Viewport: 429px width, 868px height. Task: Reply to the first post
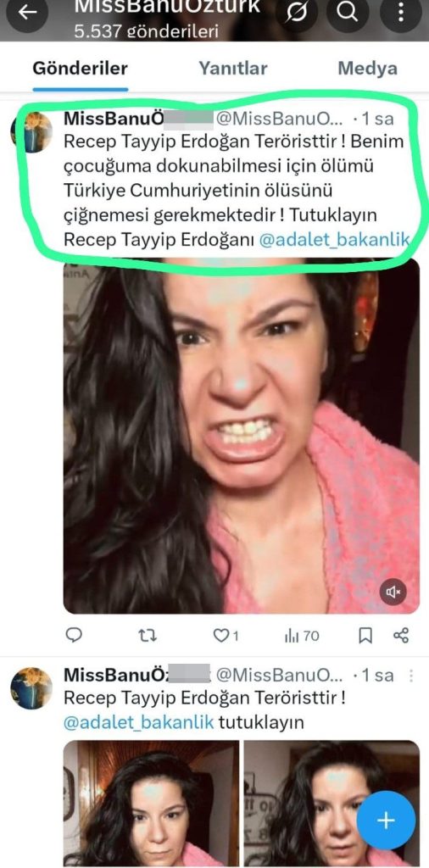[x=74, y=636]
